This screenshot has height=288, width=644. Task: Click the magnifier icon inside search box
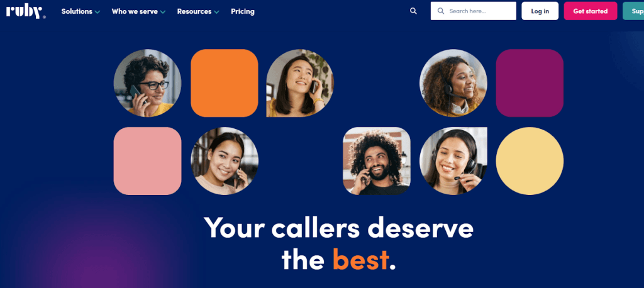click(441, 11)
